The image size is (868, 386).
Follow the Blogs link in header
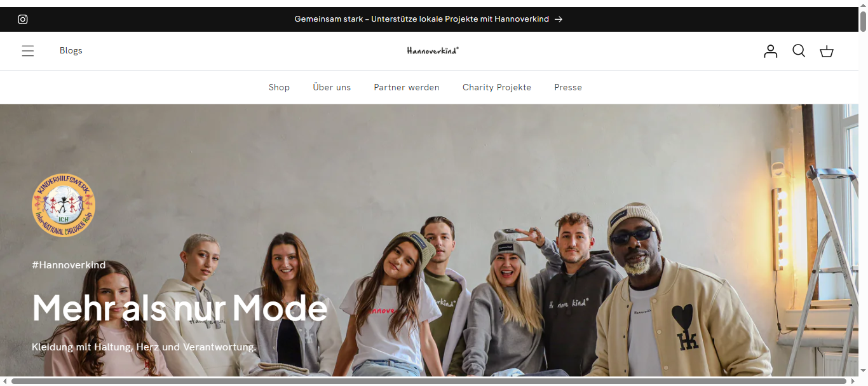pyautogui.click(x=71, y=50)
